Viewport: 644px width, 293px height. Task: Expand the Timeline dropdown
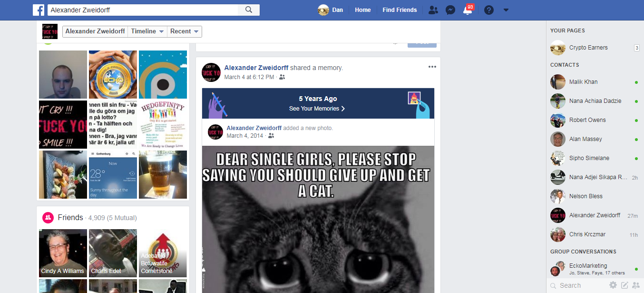[147, 31]
